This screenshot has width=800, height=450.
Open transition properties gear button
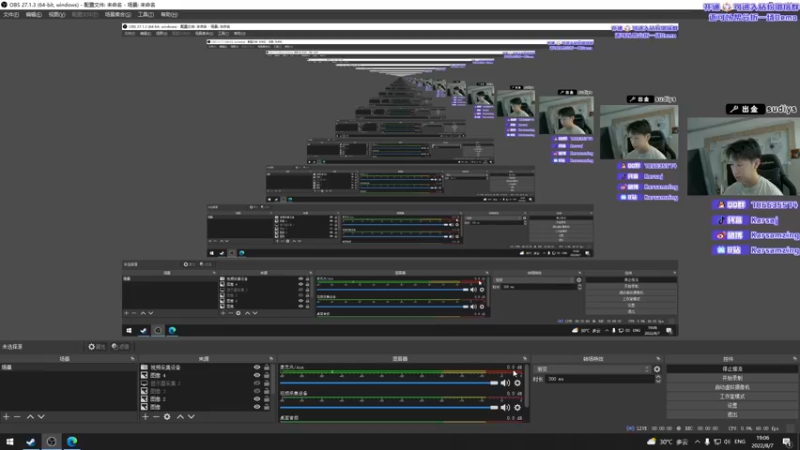coord(657,369)
